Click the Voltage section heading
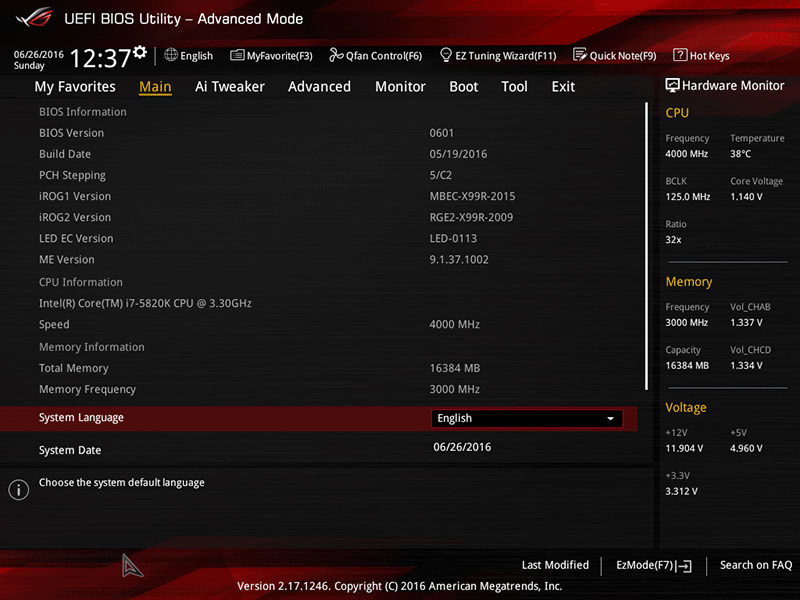 tap(686, 407)
